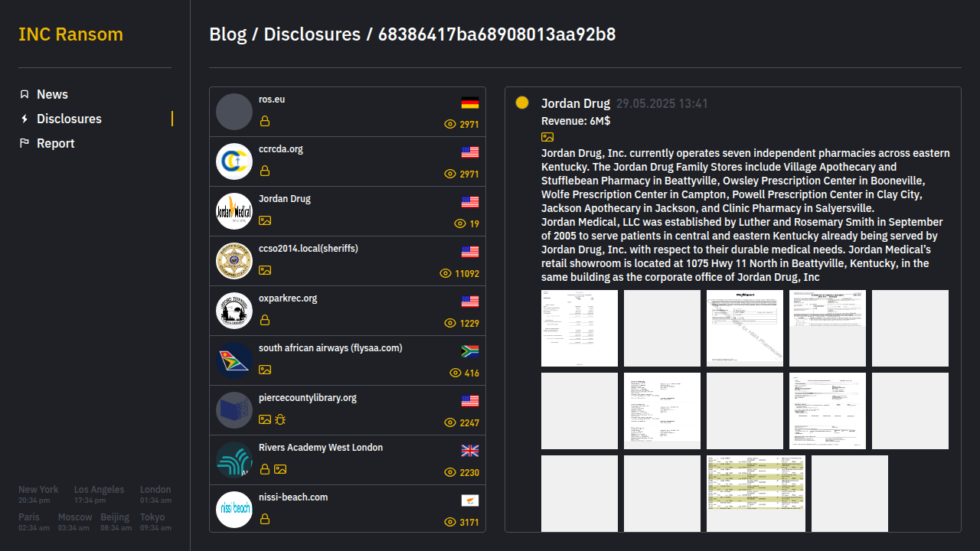Click eye views icon showing 3171
The image size is (980, 551).
pos(450,522)
